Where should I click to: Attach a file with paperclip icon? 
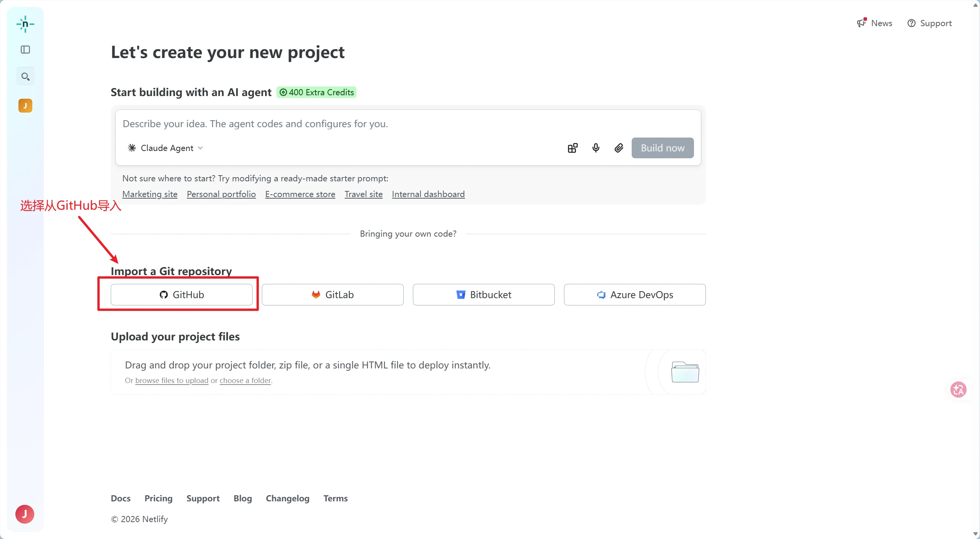point(619,148)
